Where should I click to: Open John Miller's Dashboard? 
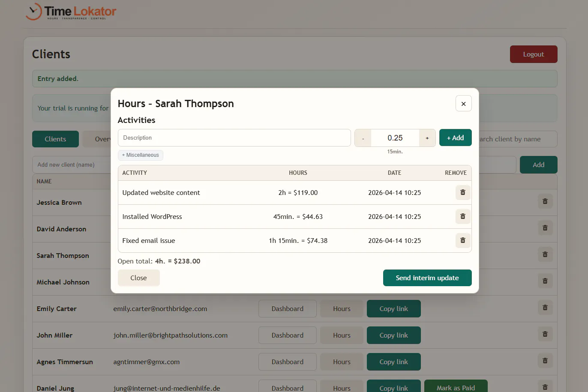click(288, 335)
